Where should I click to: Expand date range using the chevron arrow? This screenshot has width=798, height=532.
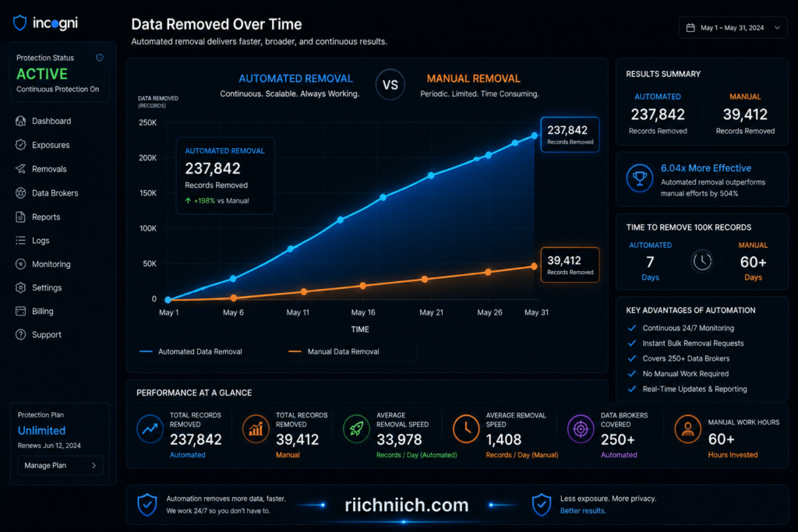pos(777,28)
